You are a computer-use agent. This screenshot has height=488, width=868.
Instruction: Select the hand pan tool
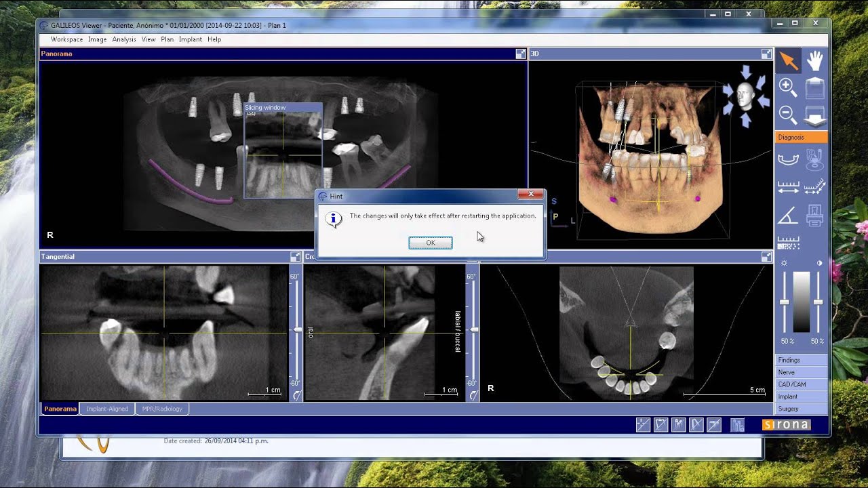814,60
